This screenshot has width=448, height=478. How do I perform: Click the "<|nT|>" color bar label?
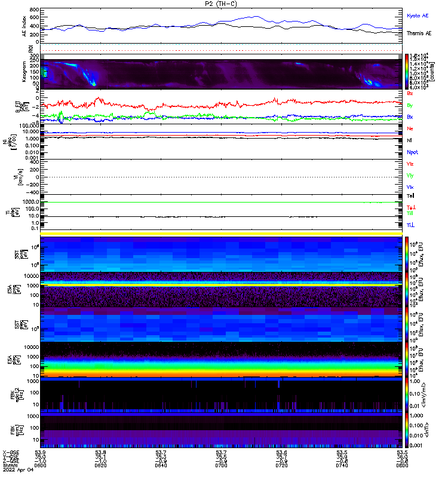tap(426, 430)
